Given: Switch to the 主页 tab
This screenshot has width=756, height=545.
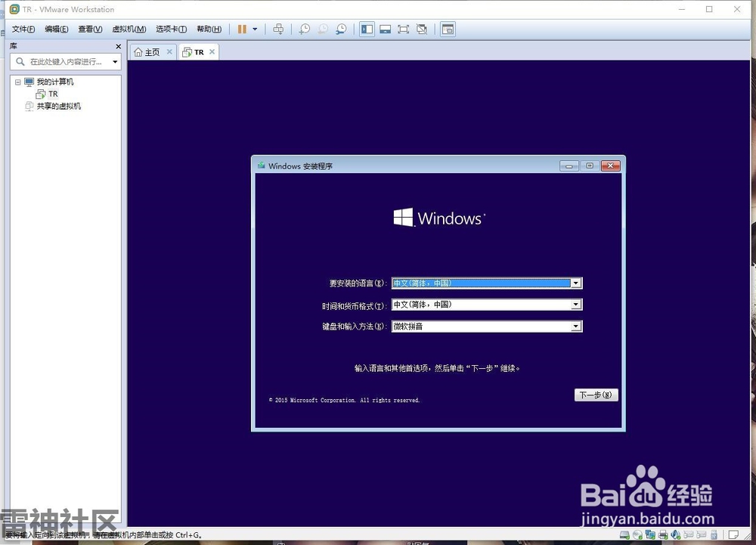Looking at the screenshot, I should [x=153, y=52].
